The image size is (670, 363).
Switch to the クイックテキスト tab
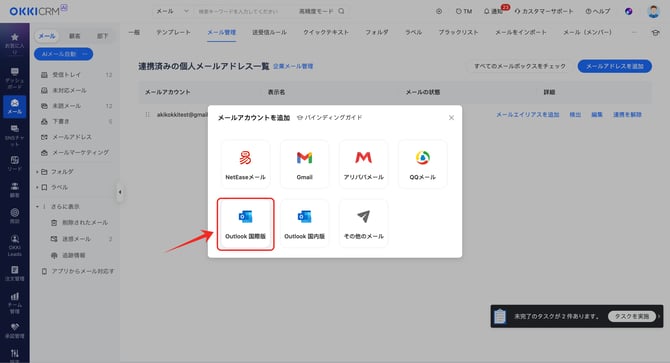(x=326, y=32)
